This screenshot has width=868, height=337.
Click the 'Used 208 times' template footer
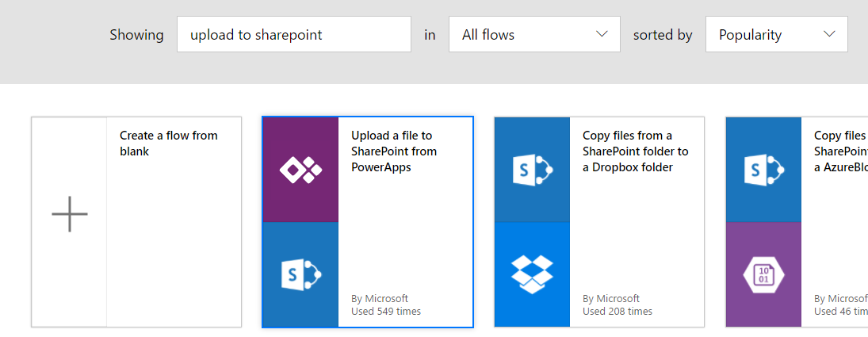618,312
